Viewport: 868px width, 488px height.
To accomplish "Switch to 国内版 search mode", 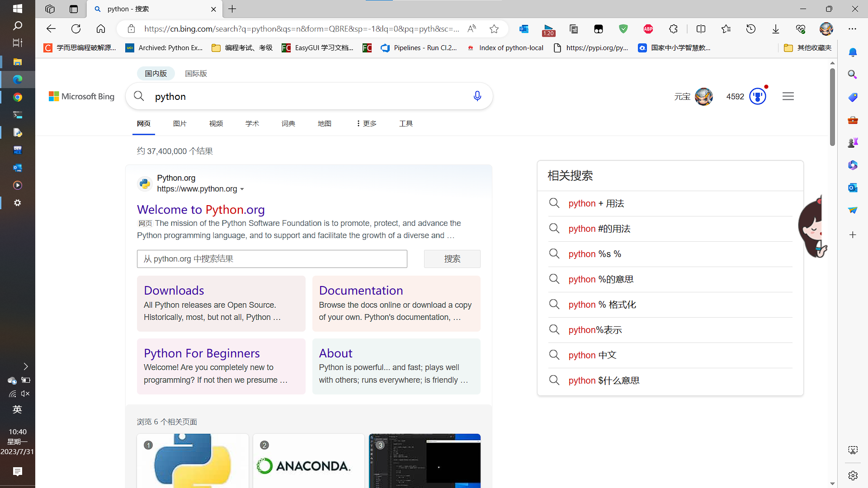I will point(156,73).
